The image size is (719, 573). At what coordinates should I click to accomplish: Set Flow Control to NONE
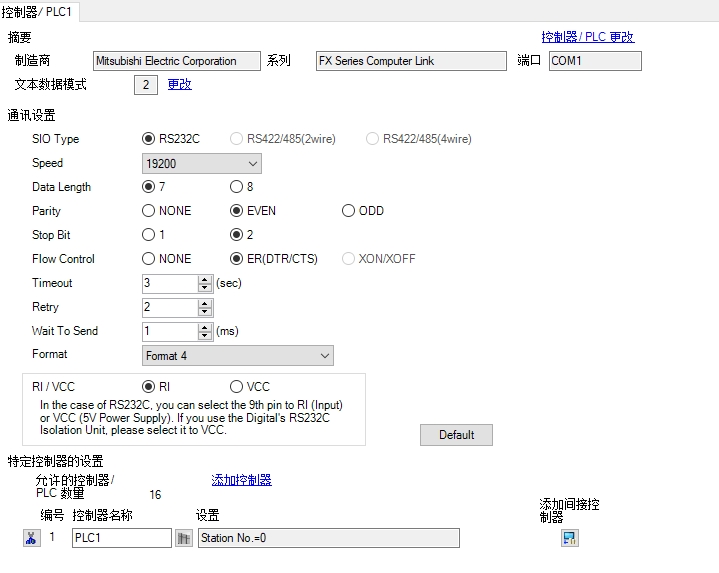[149, 259]
